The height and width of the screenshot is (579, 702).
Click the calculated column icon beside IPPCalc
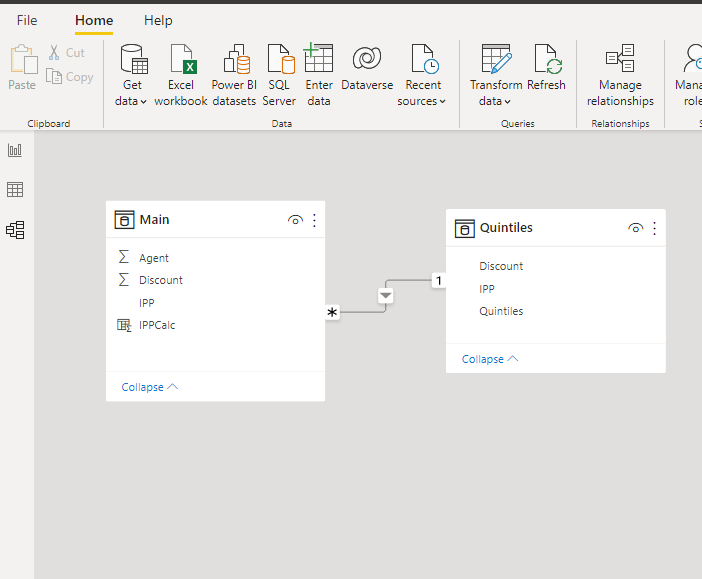[x=124, y=325]
